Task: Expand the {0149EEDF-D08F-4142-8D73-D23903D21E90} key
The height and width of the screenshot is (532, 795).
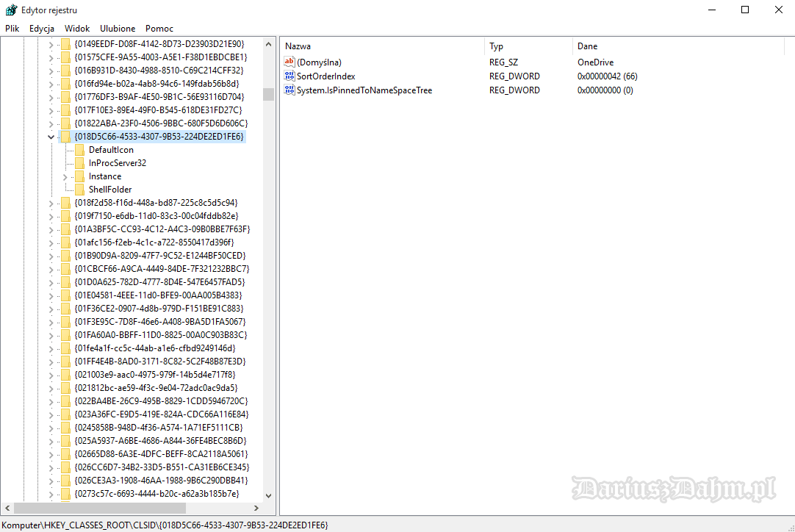Action: click(51, 44)
